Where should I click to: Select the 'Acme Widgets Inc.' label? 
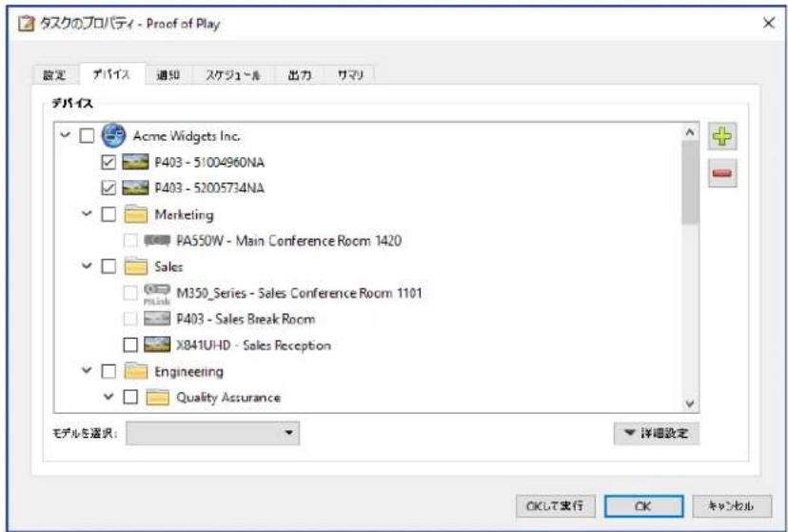(x=187, y=136)
